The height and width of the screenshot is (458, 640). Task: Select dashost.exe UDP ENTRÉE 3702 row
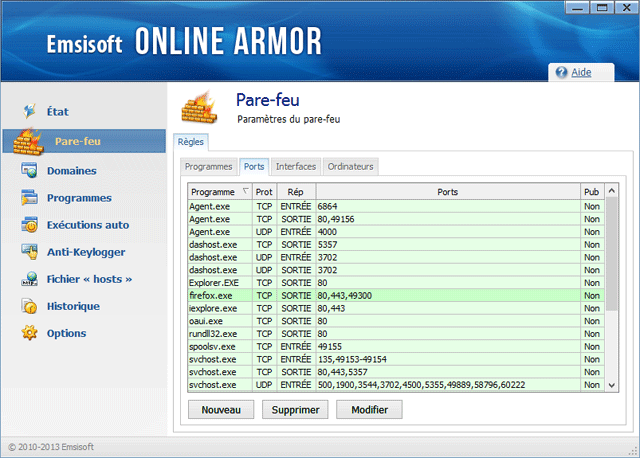point(396,257)
